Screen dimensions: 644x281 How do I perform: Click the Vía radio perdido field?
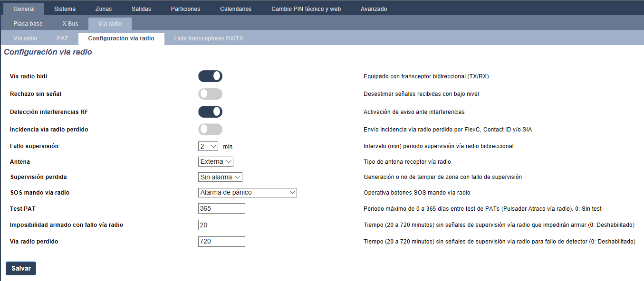[221, 242]
